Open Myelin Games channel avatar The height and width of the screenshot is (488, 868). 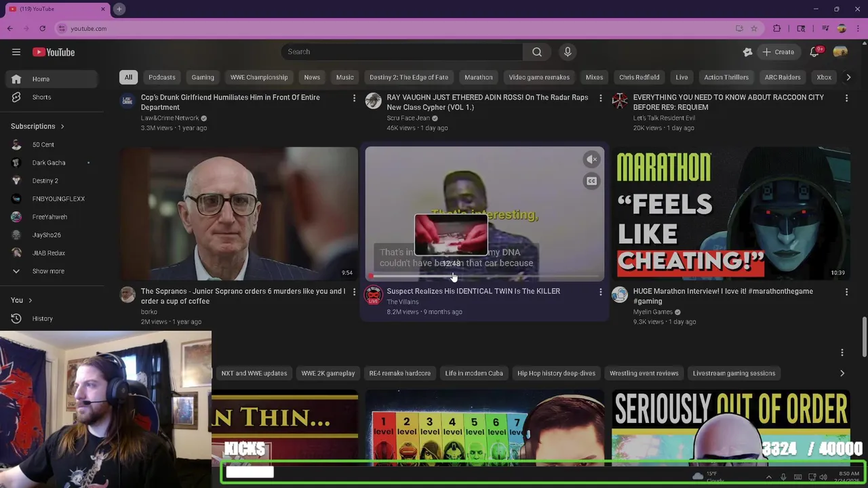point(620,294)
